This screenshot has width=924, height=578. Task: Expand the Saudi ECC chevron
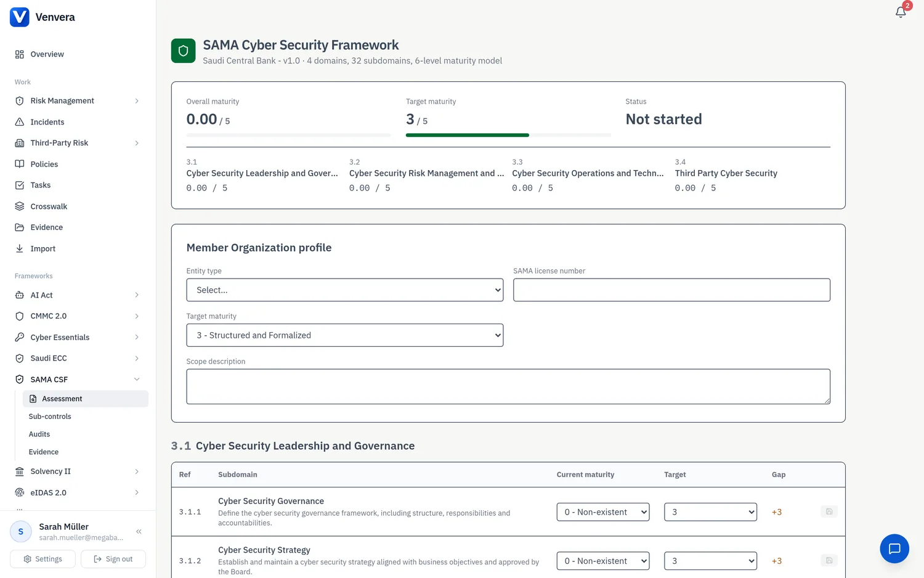click(137, 358)
